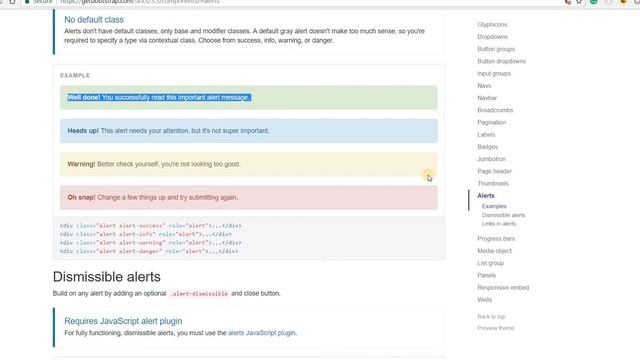Click the alert-warning code line
The height and width of the screenshot is (360, 640).
pos(151,243)
